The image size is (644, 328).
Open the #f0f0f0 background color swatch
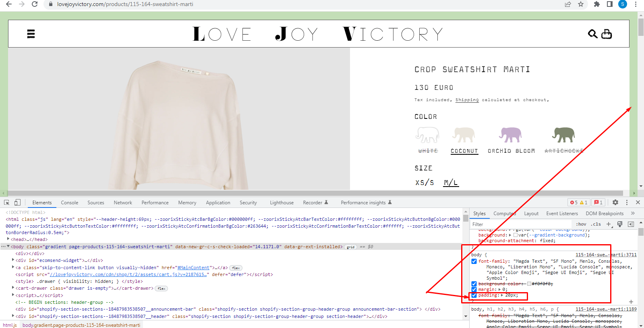(x=529, y=284)
